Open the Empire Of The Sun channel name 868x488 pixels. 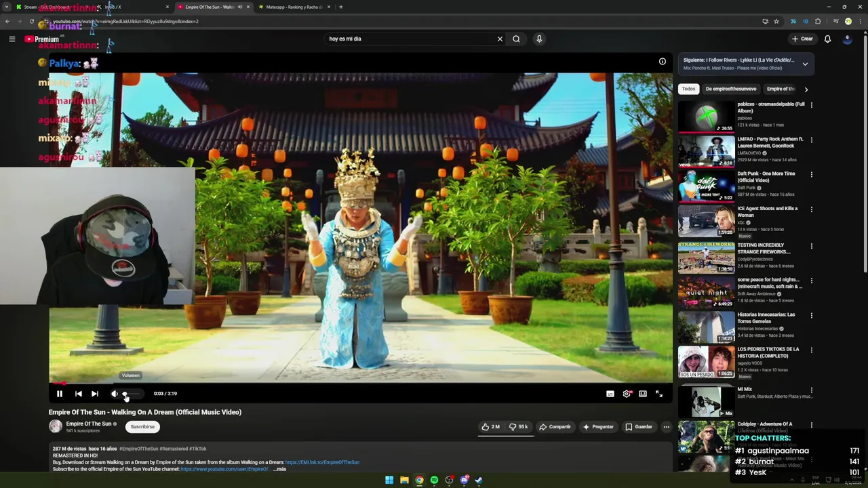coord(89,424)
